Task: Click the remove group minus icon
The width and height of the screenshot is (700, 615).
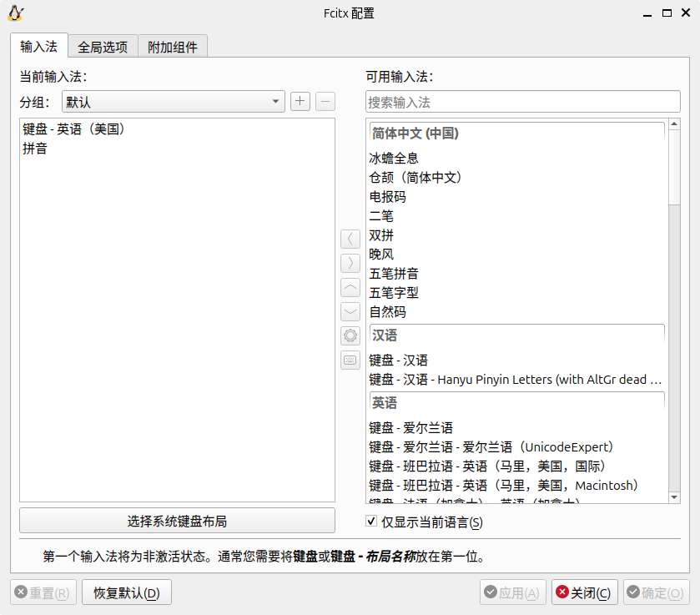Action: coord(325,101)
